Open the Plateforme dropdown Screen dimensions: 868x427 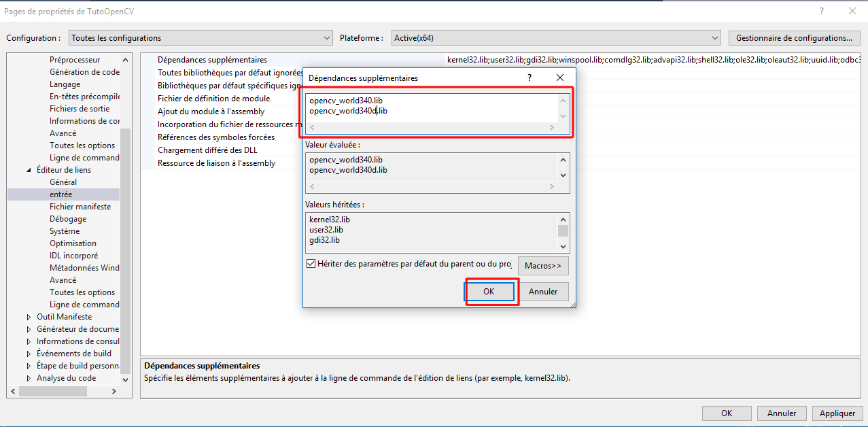click(555, 38)
